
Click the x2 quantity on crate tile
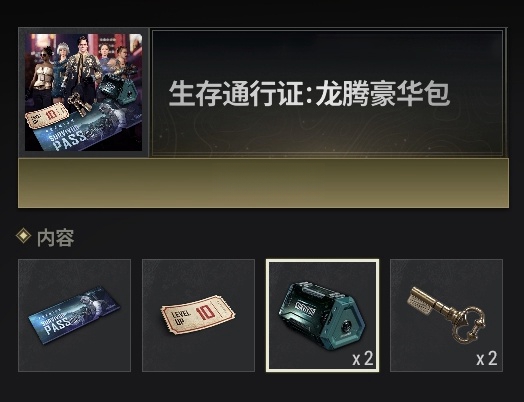pos(363,359)
